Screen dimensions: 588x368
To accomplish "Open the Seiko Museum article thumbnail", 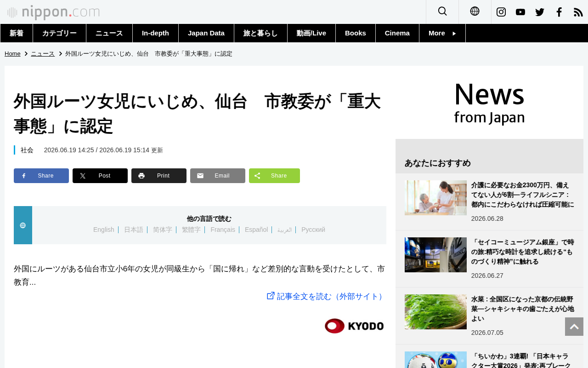I will point(435,255).
